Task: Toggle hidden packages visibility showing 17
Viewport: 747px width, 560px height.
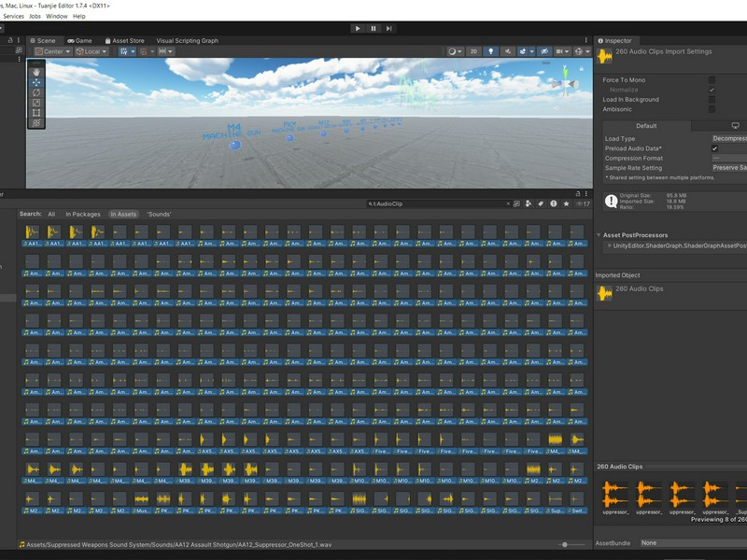Action: pyautogui.click(x=583, y=203)
